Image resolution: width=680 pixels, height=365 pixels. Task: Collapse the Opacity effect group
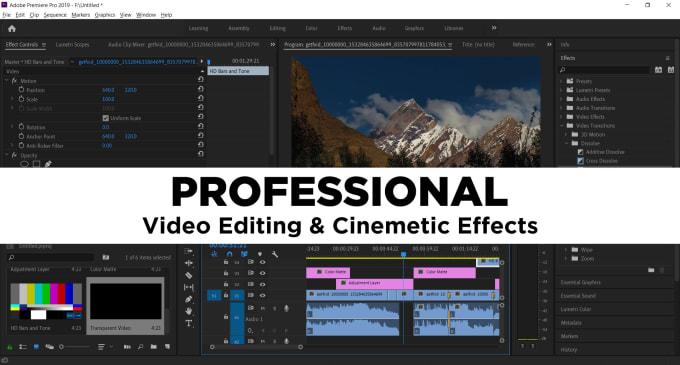point(7,155)
